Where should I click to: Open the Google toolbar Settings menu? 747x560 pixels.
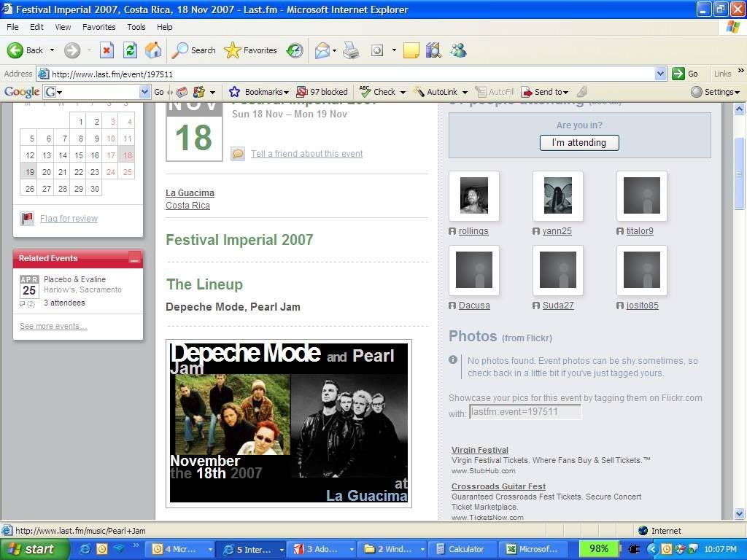pos(715,92)
